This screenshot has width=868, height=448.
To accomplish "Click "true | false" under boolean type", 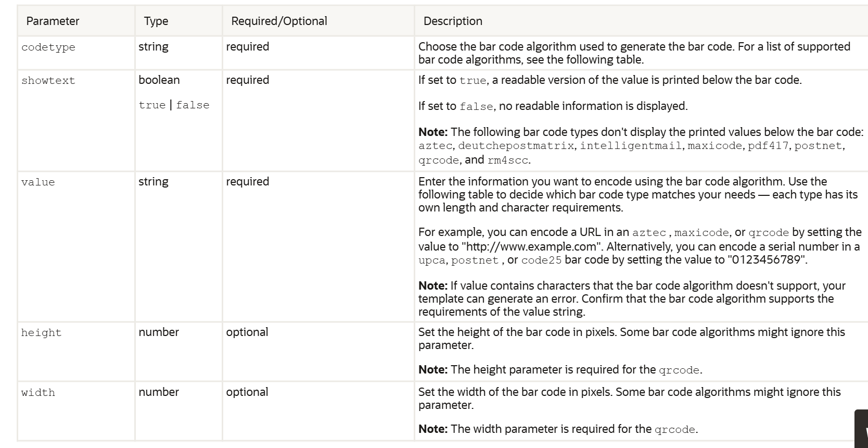I will coord(174,105).
